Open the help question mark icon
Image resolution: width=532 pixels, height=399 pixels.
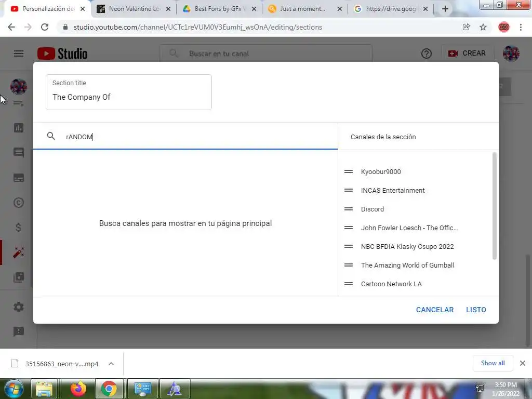pyautogui.click(x=426, y=54)
